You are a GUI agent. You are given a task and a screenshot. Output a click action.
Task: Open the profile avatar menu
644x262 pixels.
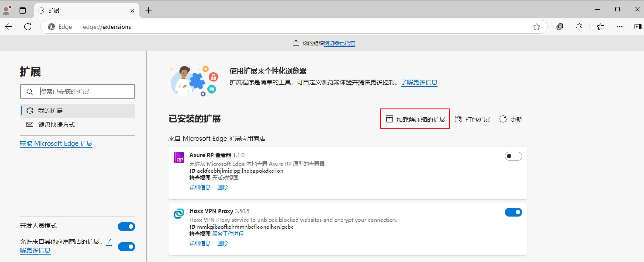pyautogui.click(x=6, y=10)
